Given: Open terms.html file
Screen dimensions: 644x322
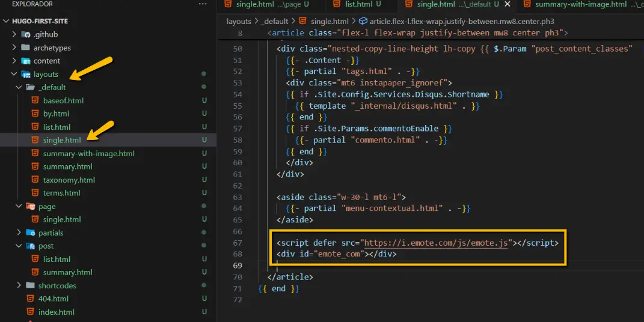Looking at the screenshot, I should click(61, 193).
